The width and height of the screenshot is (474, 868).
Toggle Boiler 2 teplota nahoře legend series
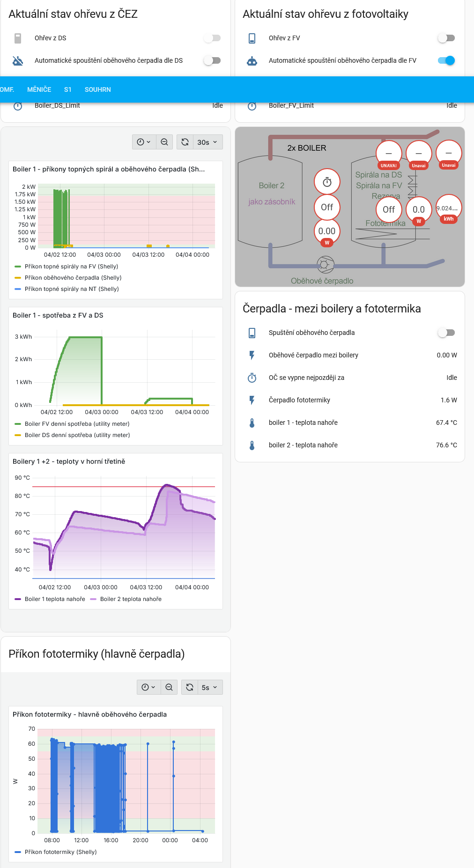tap(131, 599)
